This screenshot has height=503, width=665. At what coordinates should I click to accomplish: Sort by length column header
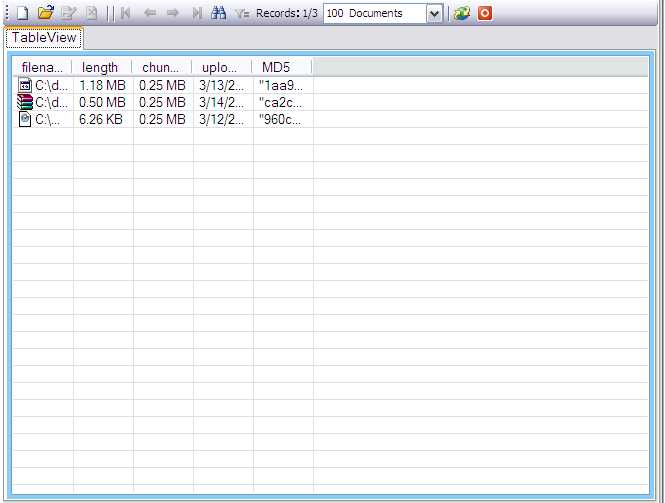(102, 67)
